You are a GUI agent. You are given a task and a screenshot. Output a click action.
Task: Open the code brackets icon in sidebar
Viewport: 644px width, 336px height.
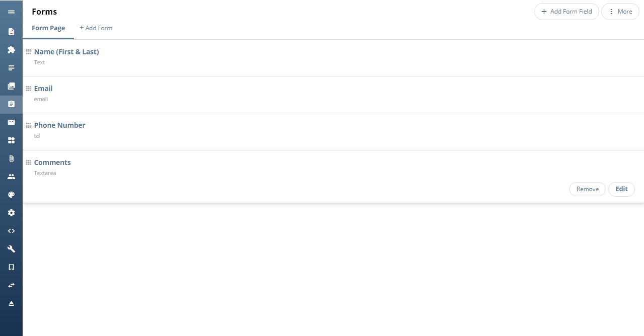click(11, 231)
